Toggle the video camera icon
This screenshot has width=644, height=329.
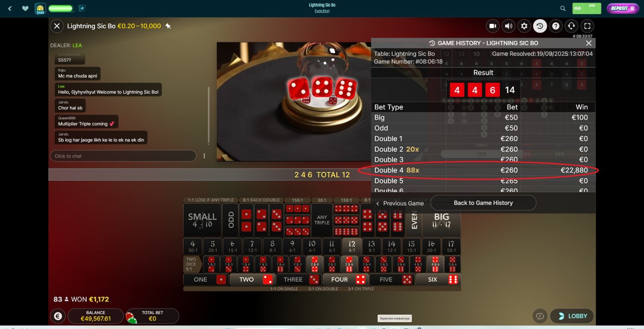coord(493,26)
